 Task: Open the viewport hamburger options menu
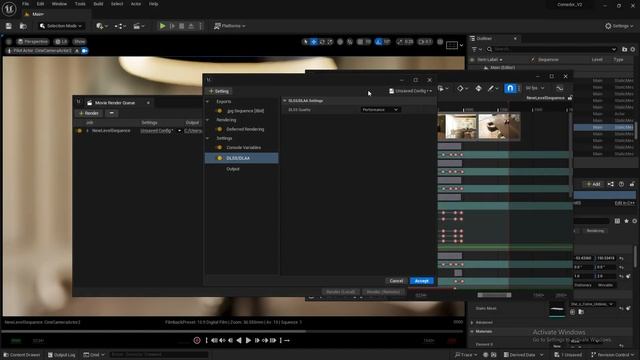(x=9, y=42)
